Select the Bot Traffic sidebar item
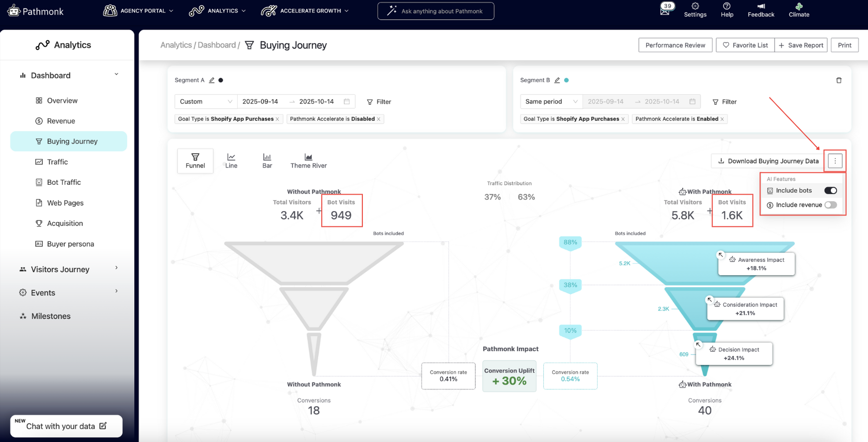 click(64, 182)
